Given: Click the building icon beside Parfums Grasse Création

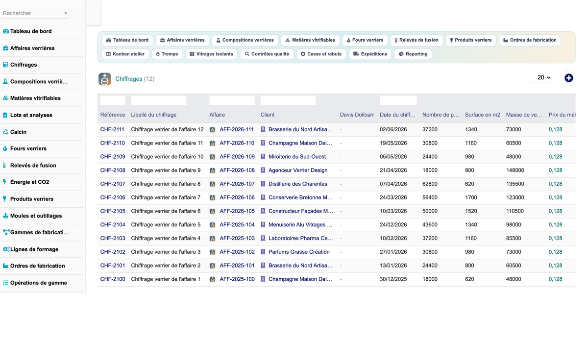Looking at the screenshot, I should 263,252.
